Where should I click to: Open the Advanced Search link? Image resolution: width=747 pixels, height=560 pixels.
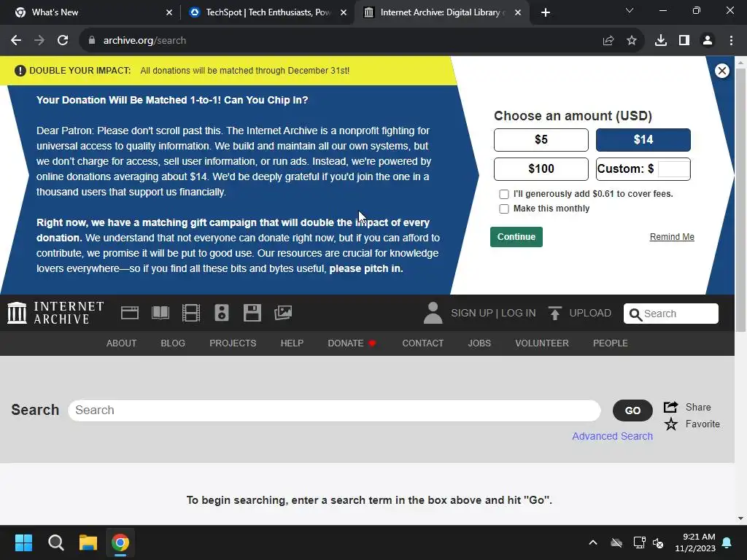[x=612, y=436]
